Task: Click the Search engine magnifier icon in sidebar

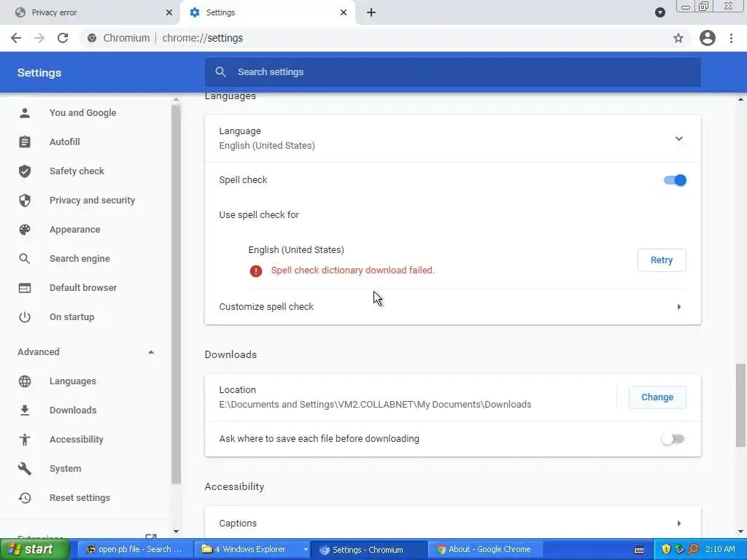Action: 25,259
